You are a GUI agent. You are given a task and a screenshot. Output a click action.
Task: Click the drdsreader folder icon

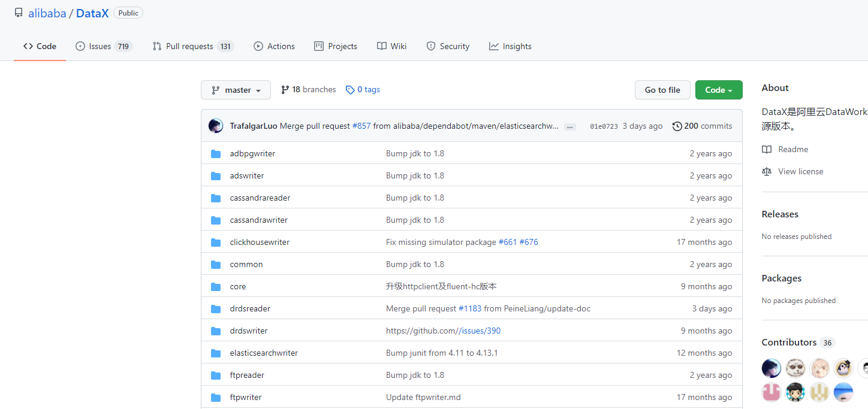click(216, 309)
